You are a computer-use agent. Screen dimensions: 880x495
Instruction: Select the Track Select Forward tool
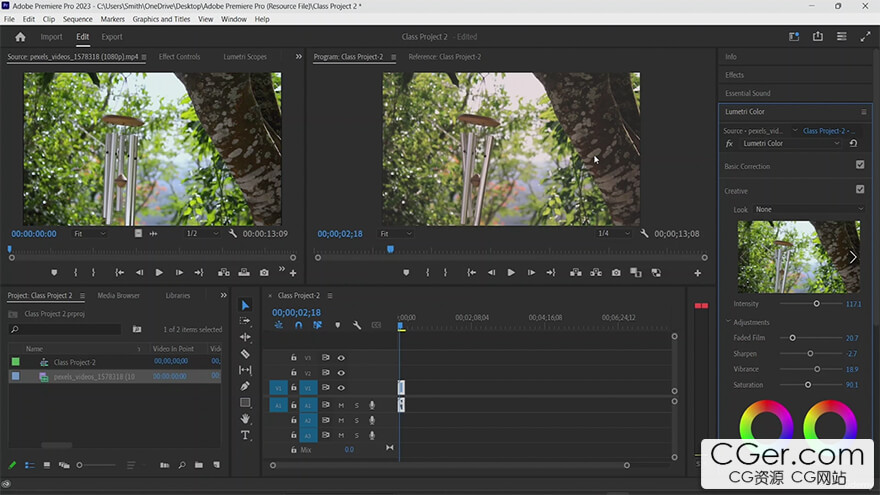245,321
